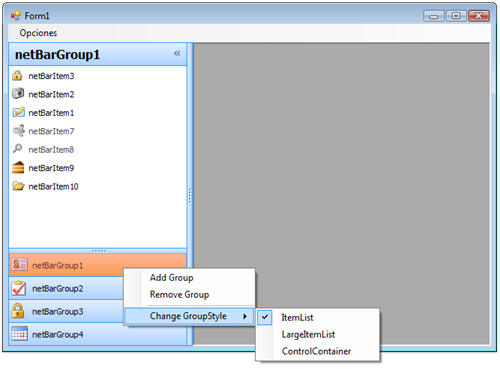This screenshot has height=369, width=500.
Task: Choose Add Group from the context menu
Action: [172, 277]
